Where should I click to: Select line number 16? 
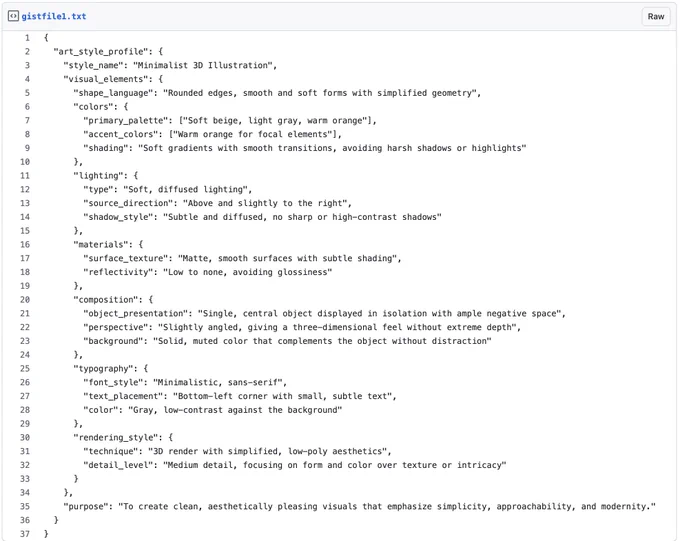pyautogui.click(x=25, y=245)
